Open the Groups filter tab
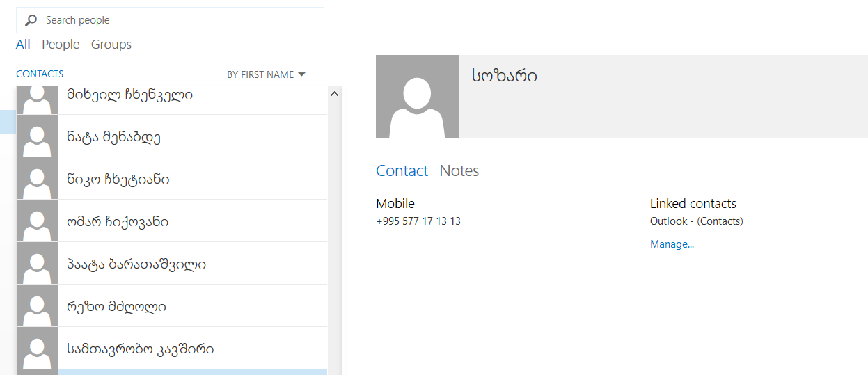The width and height of the screenshot is (868, 375). 111,45
